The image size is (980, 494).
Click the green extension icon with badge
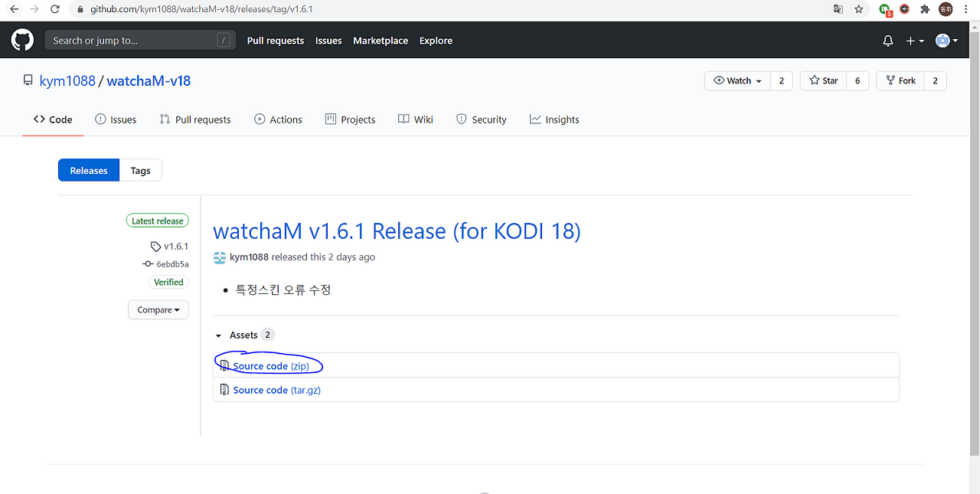885,10
